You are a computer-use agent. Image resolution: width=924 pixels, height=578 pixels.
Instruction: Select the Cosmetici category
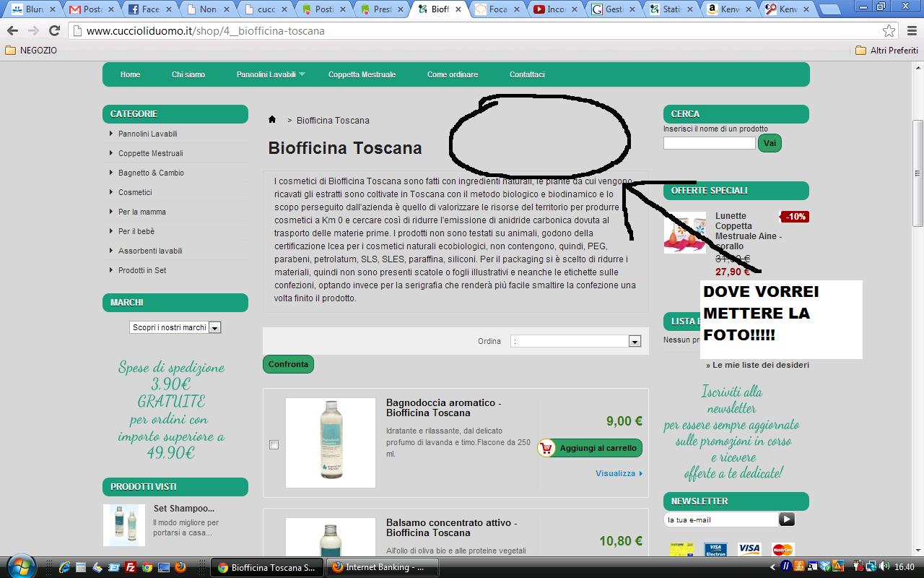tap(135, 192)
